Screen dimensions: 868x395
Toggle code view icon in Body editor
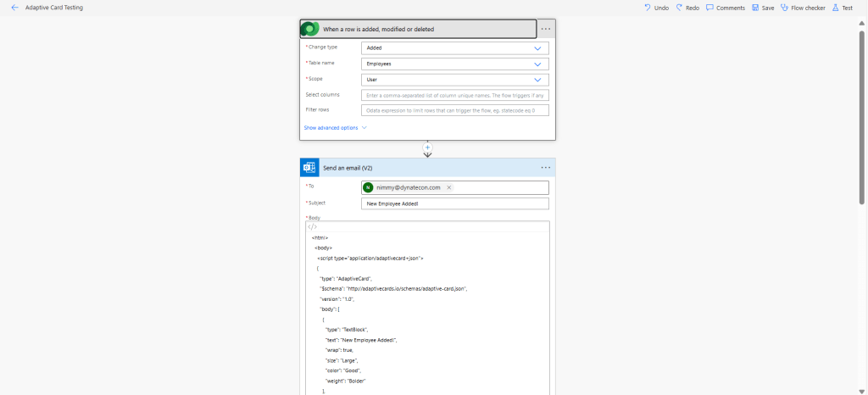tap(312, 226)
